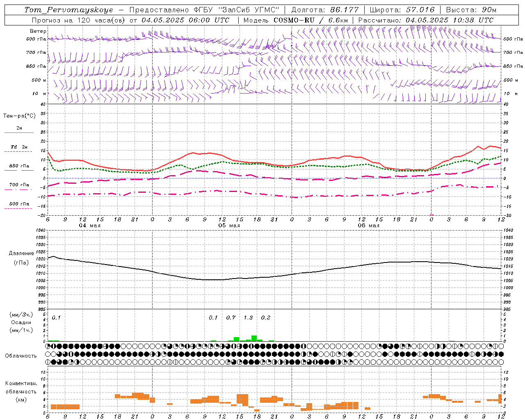Viewport: 525px width, 420px height.
Task: Click the Осадки panel label
Action: click(x=21, y=322)
